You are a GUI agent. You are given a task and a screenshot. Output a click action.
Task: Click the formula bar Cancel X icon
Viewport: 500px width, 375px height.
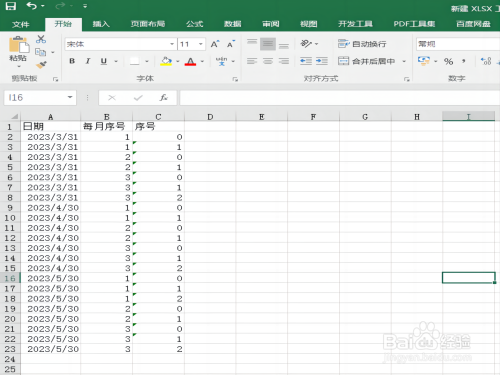112,98
